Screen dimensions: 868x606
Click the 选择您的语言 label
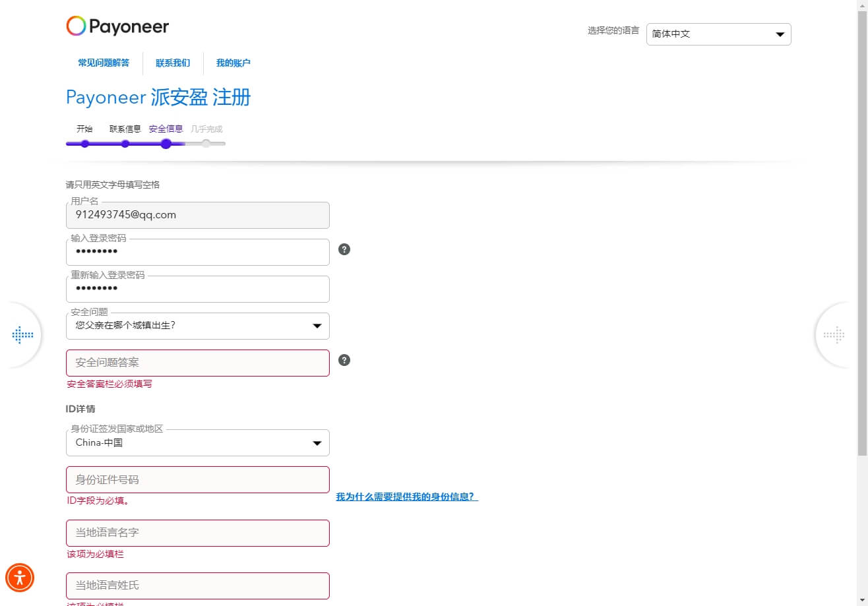pos(613,30)
